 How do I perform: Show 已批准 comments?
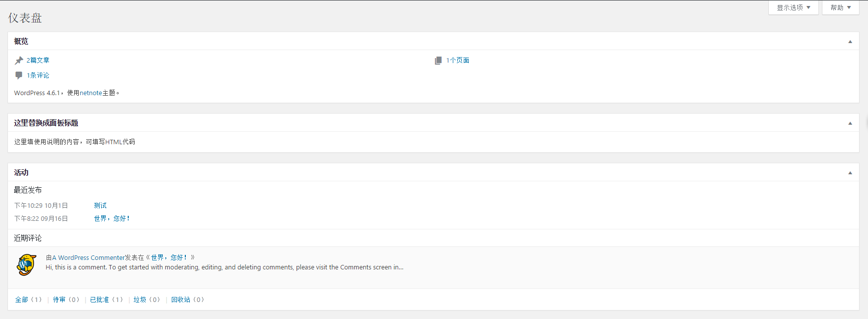click(x=99, y=299)
